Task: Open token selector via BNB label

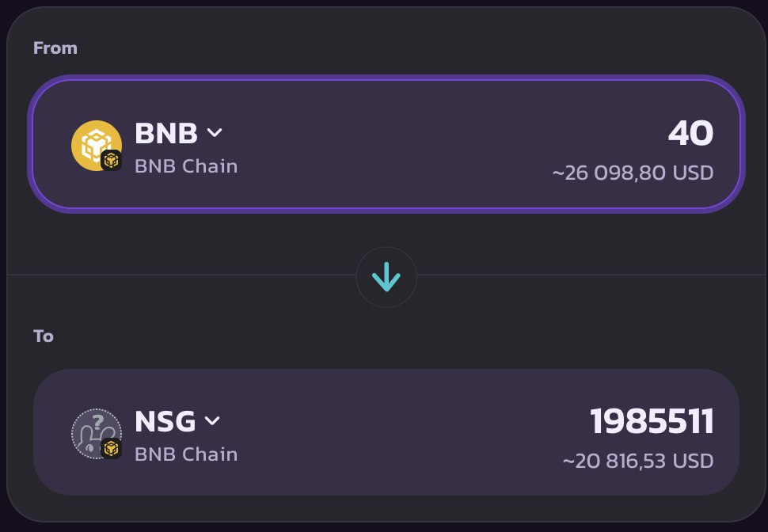Action: click(x=166, y=133)
